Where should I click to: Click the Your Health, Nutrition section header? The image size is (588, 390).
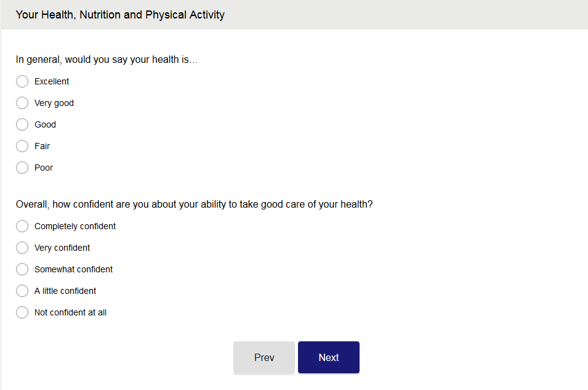(120, 14)
